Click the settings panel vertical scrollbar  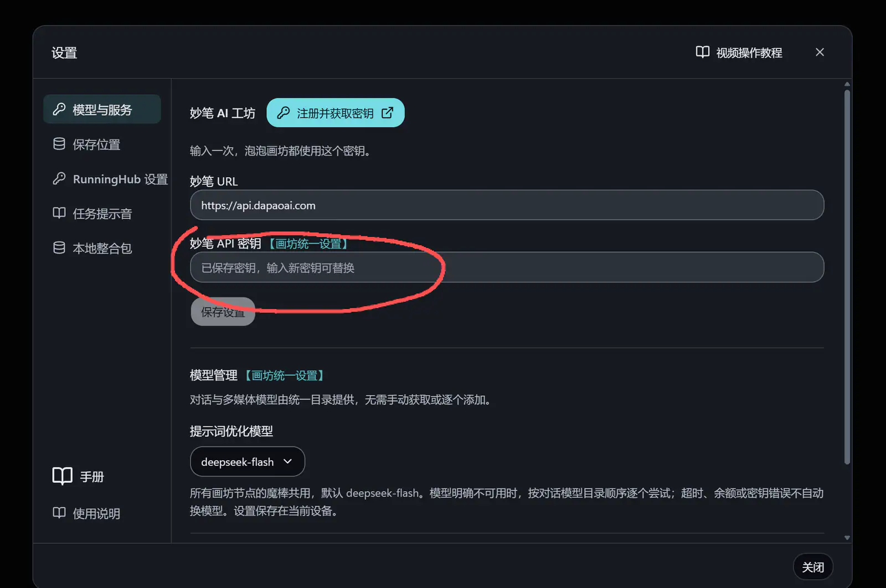pos(847,277)
